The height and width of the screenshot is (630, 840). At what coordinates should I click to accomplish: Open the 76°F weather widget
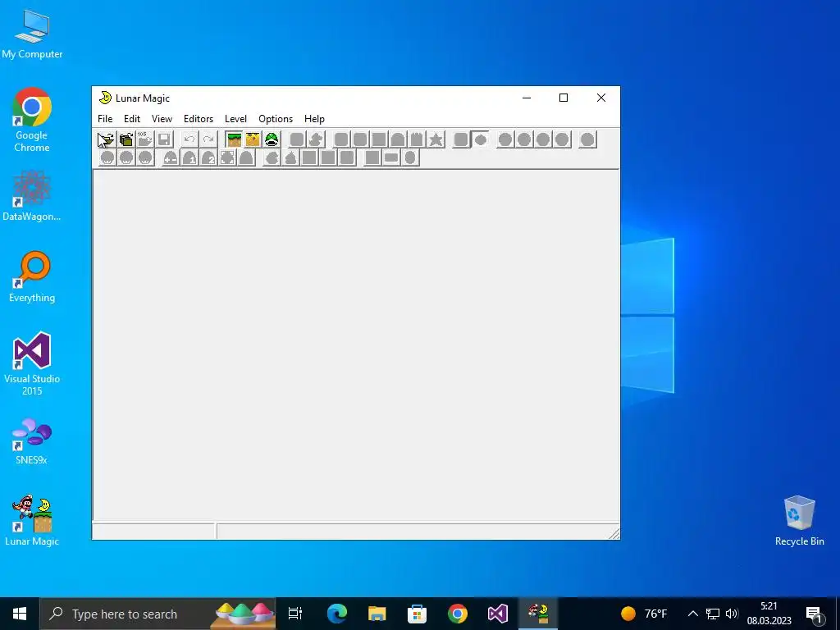click(645, 614)
